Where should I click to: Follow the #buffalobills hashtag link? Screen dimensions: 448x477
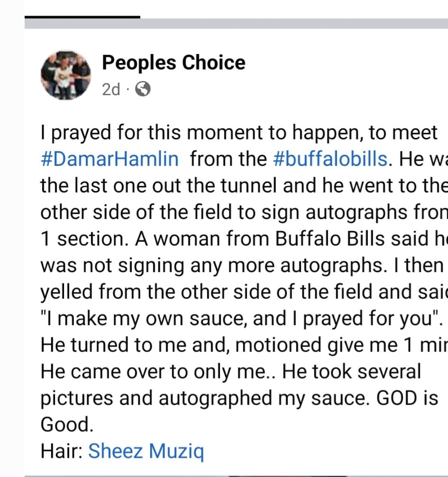(331, 159)
